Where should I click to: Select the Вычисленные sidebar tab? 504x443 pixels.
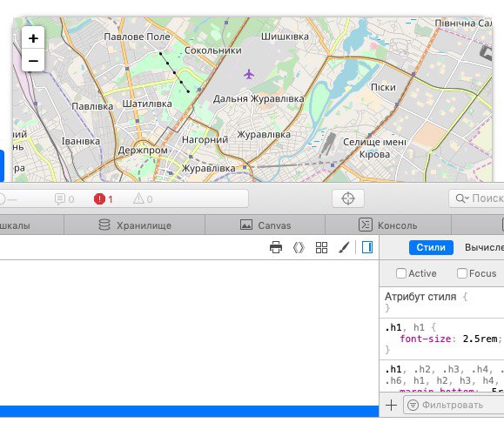(x=484, y=247)
